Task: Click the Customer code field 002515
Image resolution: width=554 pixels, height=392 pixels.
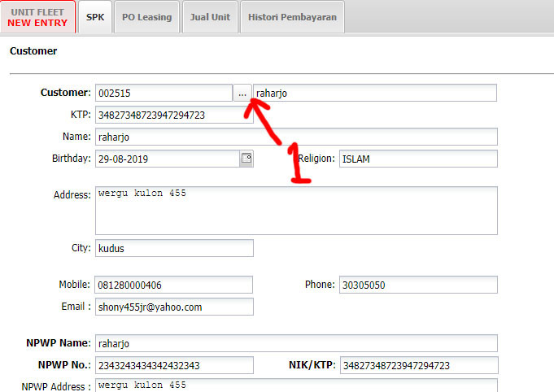Action: (x=164, y=94)
